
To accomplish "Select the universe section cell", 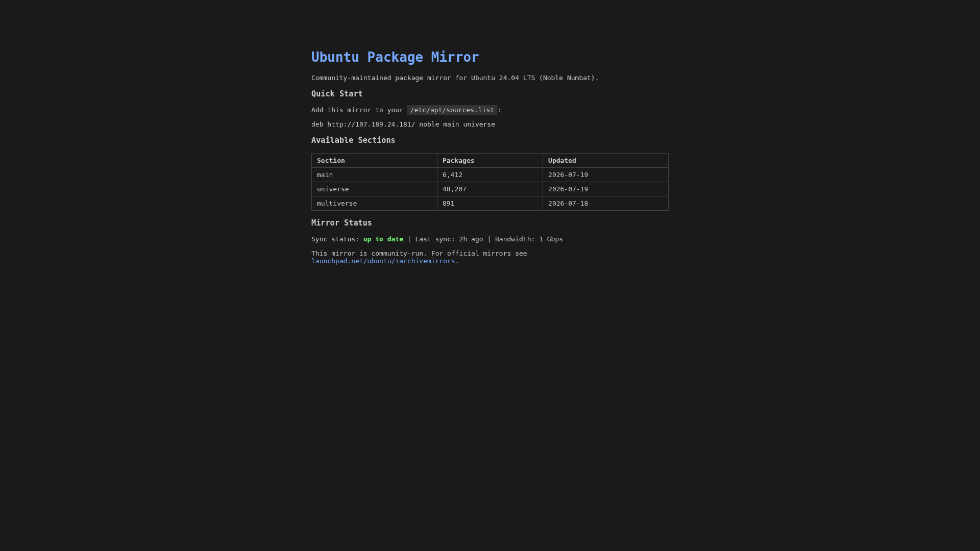I will coord(374,189).
